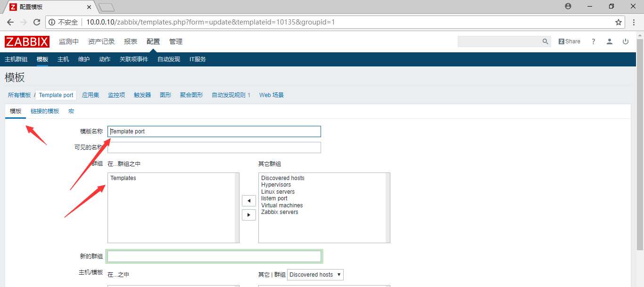The width and height of the screenshot is (644, 287).
Task: Go to 自动发现 submenu item
Action: click(x=169, y=59)
